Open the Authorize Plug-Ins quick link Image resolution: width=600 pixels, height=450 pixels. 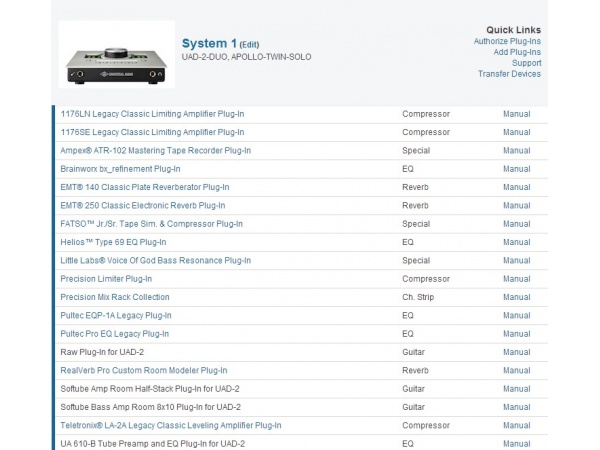(507, 41)
